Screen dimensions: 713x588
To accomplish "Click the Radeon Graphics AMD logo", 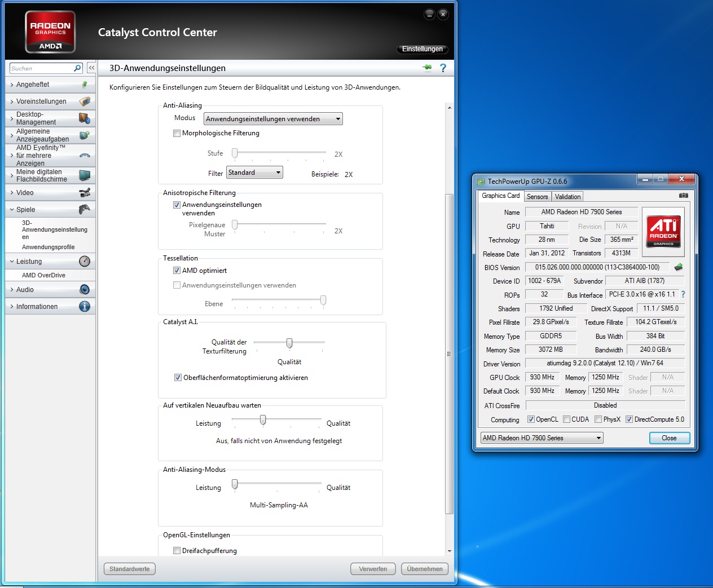I will (50, 32).
